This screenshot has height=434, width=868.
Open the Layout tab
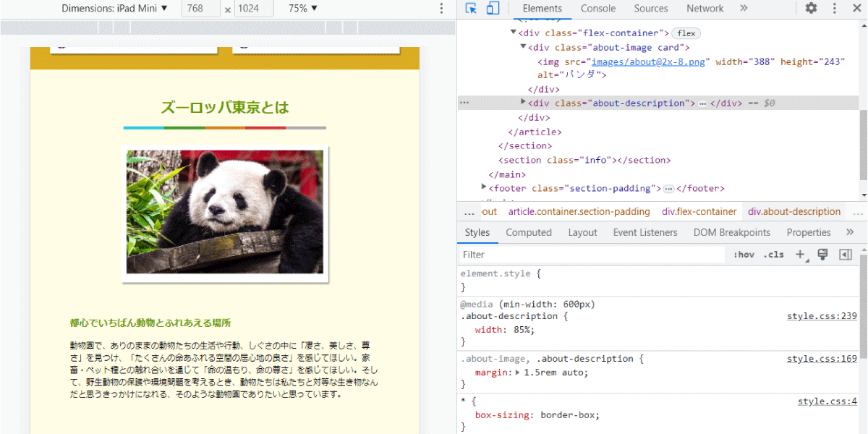tap(582, 232)
